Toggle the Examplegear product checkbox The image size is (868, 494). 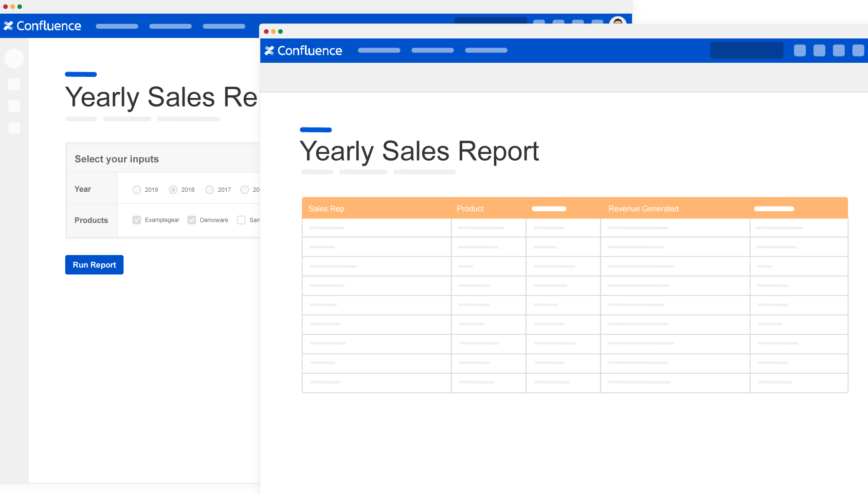pos(137,220)
